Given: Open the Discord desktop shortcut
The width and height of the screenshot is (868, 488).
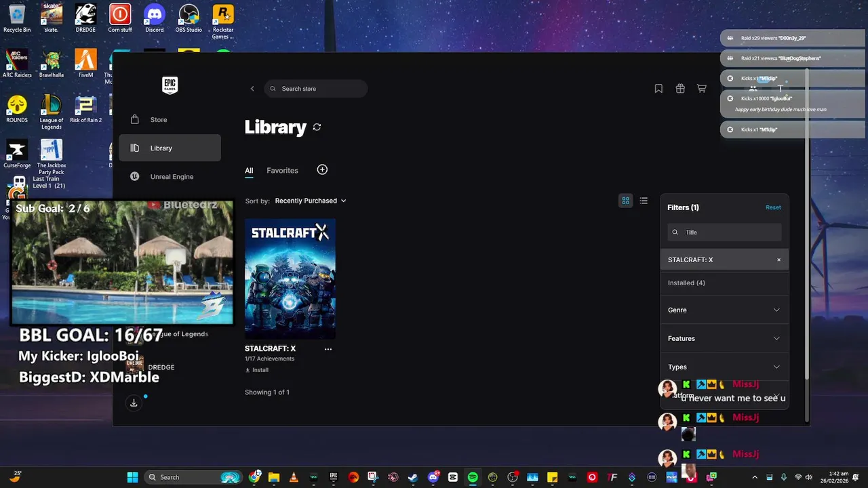Looking at the screenshot, I should point(155,18).
